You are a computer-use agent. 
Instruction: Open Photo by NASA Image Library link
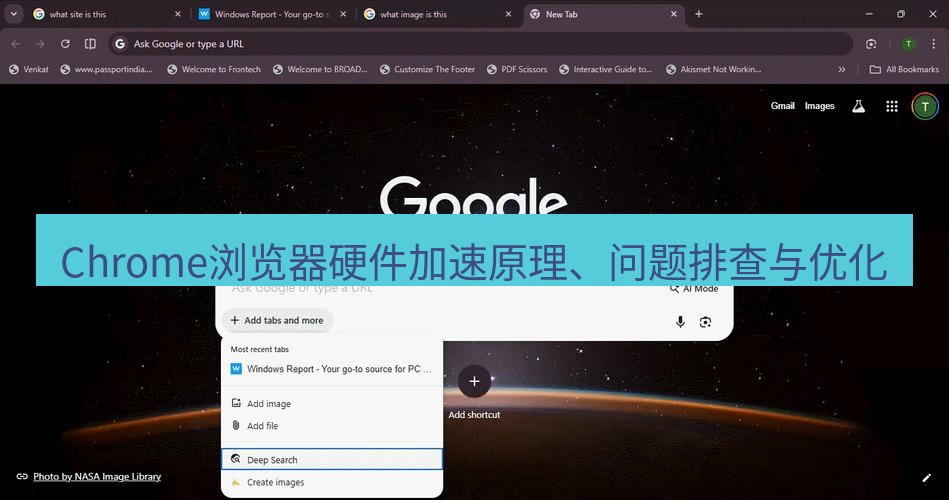coord(97,476)
